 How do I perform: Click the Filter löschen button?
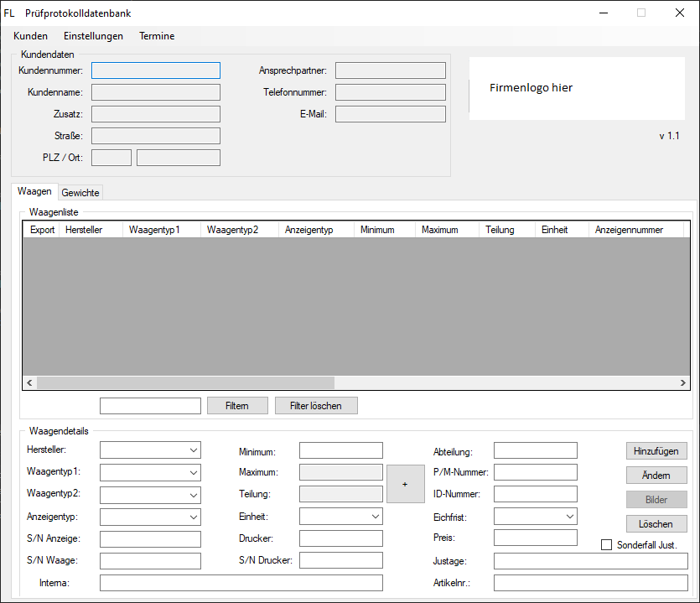pyautogui.click(x=316, y=406)
